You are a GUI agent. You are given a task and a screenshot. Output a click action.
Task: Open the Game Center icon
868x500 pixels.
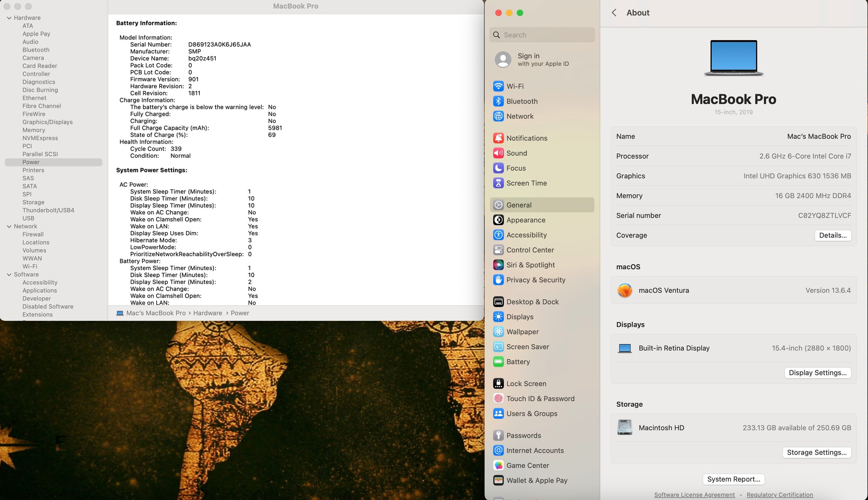[x=498, y=465]
